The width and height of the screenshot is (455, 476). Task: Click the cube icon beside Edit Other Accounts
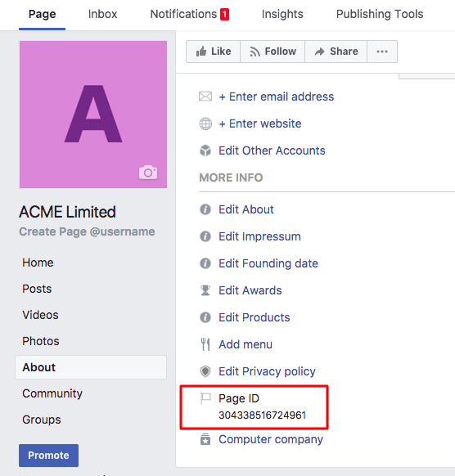205,150
